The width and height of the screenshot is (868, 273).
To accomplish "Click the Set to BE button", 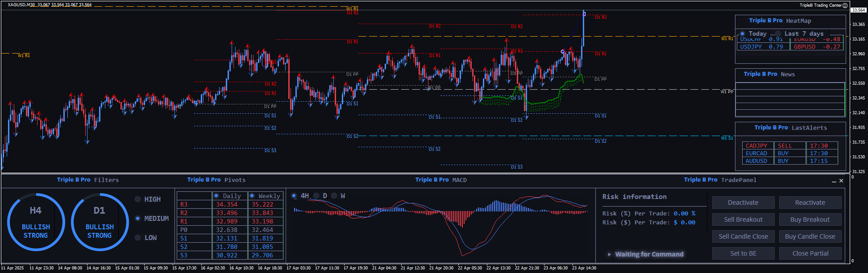I will [x=743, y=253].
